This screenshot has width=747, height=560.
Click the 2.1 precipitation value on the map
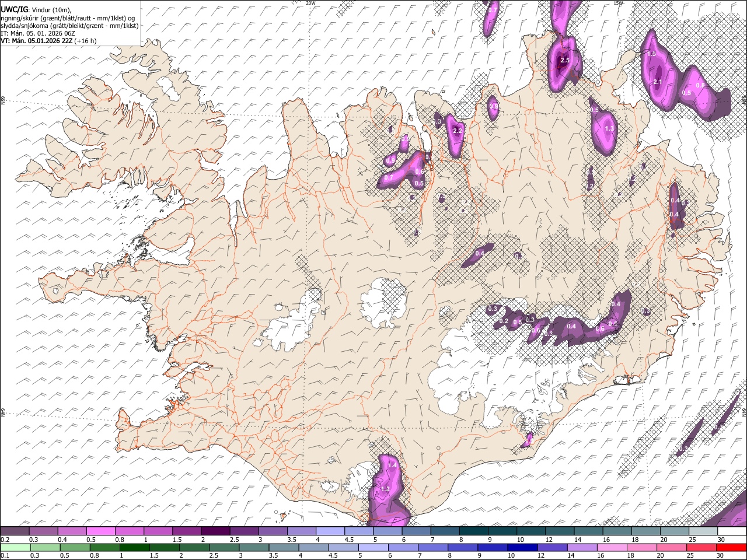pyautogui.click(x=658, y=82)
